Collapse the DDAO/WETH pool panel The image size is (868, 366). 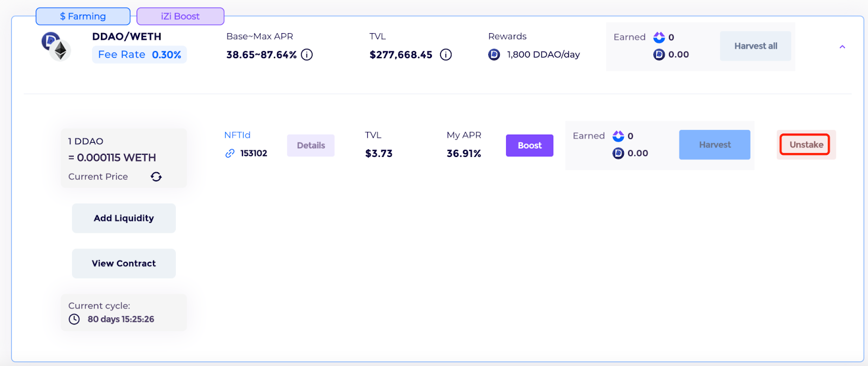[x=843, y=47]
